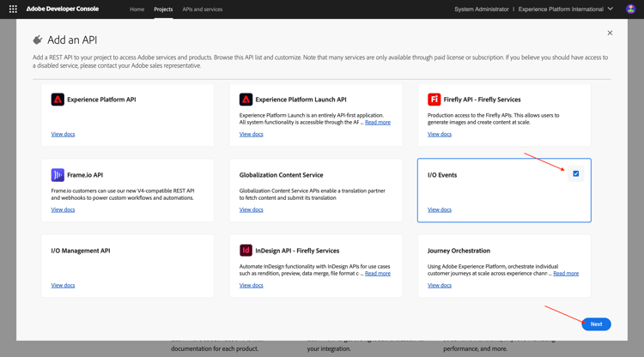Click the Experience Platform API logo icon
Viewport: 644px width, 357px height.
[58, 100]
